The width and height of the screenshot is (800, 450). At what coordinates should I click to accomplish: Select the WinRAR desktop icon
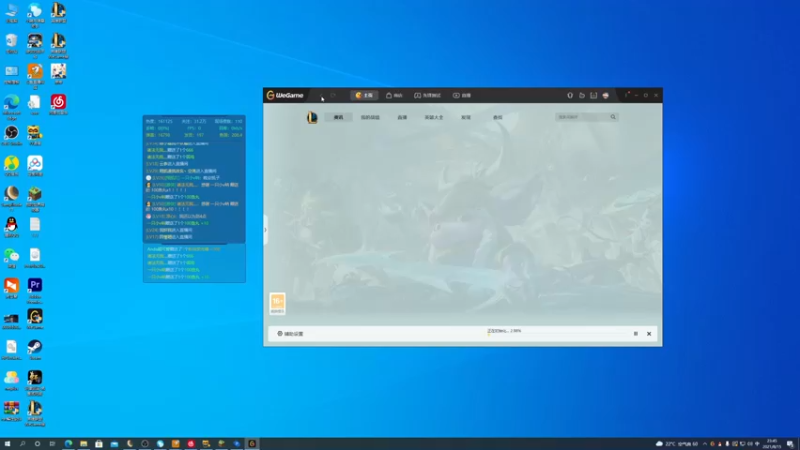(x=11, y=411)
